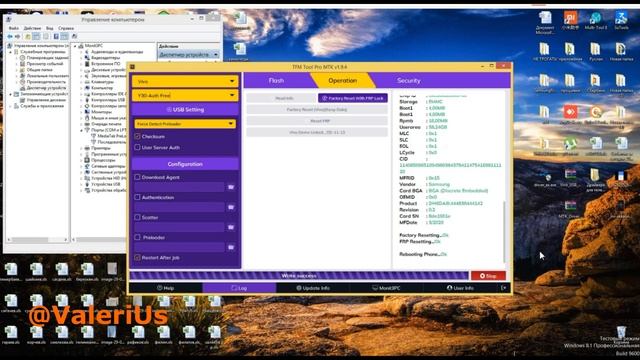Open Справка menu in Computer Management
The height and width of the screenshot is (360, 640).
pyautogui.click(x=66, y=28)
